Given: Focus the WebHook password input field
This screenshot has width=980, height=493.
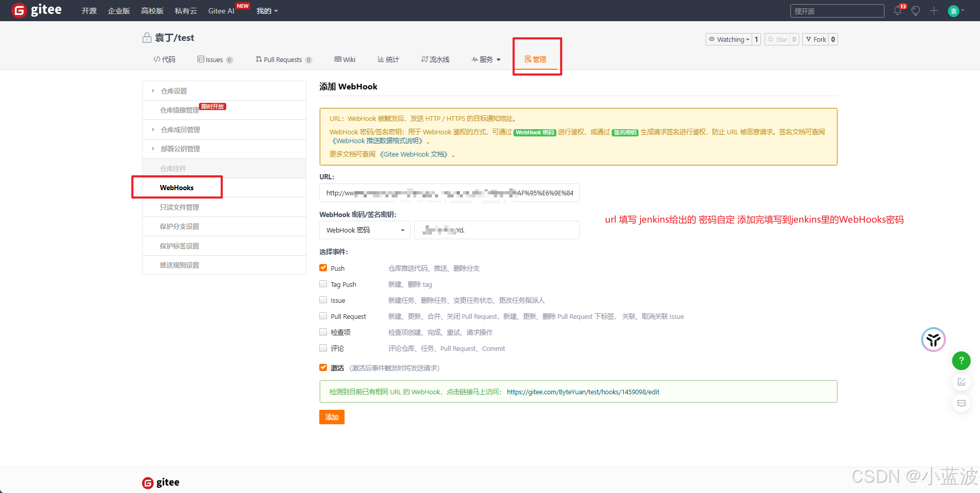Looking at the screenshot, I should 497,230.
